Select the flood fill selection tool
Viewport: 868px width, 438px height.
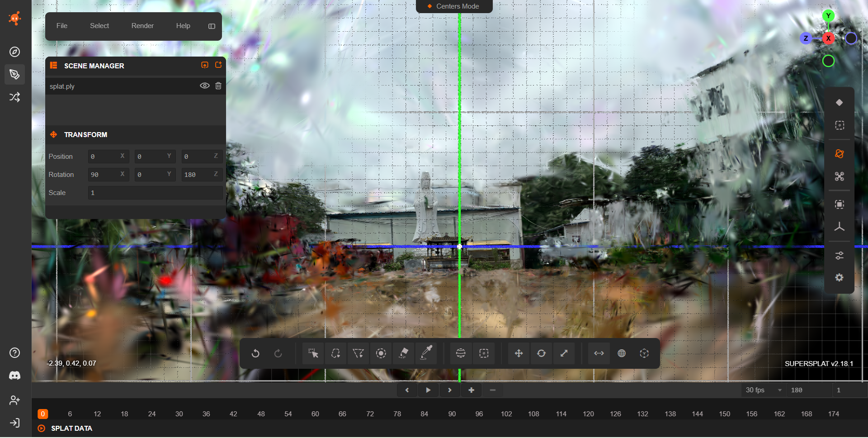[403, 353]
